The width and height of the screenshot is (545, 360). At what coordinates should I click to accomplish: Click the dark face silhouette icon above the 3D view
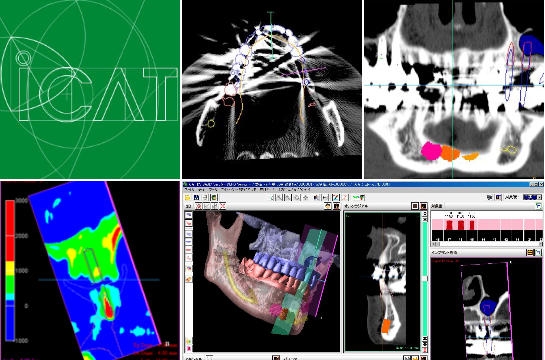(x=337, y=206)
